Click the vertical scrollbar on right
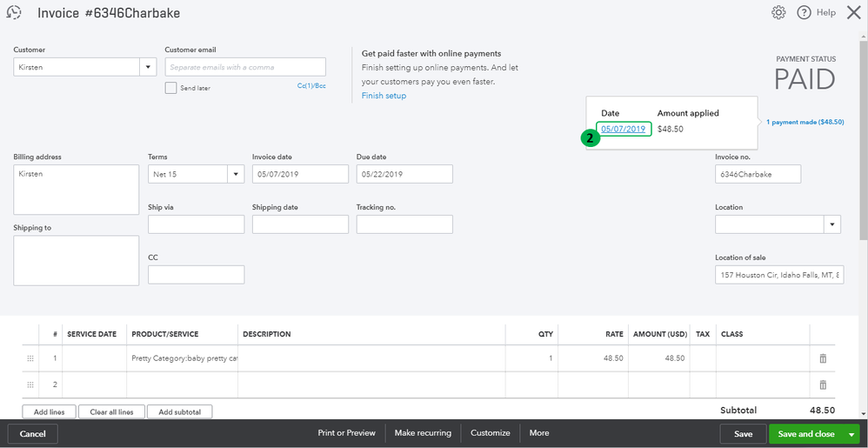The height and width of the screenshot is (448, 868). [863, 130]
